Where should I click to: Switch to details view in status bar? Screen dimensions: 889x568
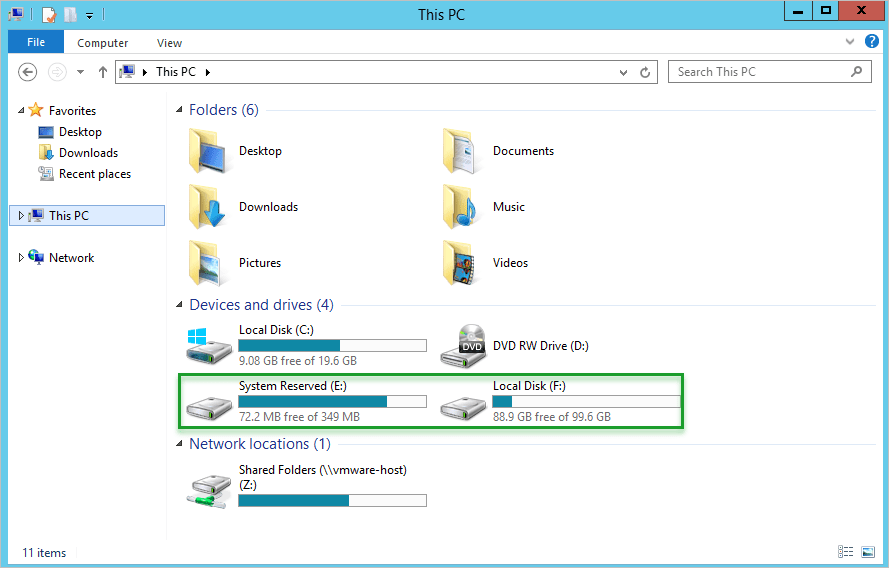pyautogui.click(x=846, y=552)
